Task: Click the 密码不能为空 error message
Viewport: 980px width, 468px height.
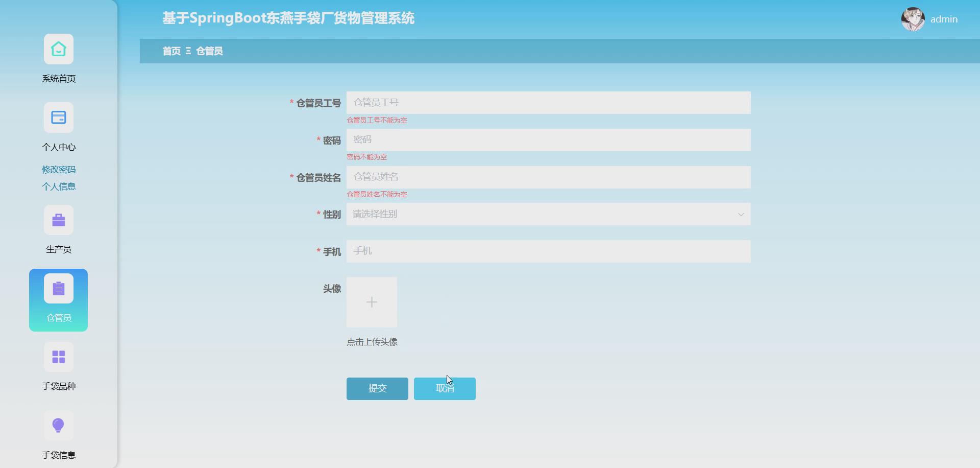Action: (366, 157)
